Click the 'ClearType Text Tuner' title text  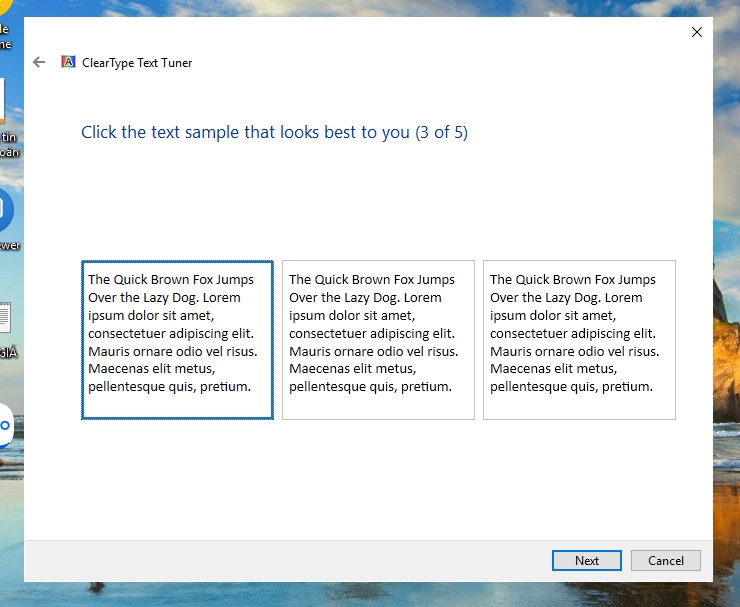(137, 63)
